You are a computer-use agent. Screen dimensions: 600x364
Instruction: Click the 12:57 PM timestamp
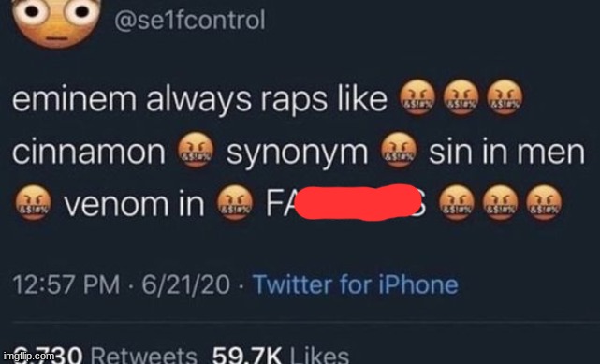pos(66,284)
